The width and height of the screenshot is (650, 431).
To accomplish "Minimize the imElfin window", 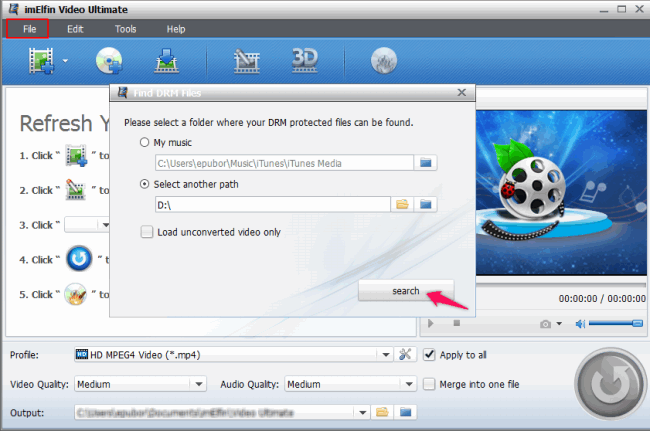I will [604, 9].
